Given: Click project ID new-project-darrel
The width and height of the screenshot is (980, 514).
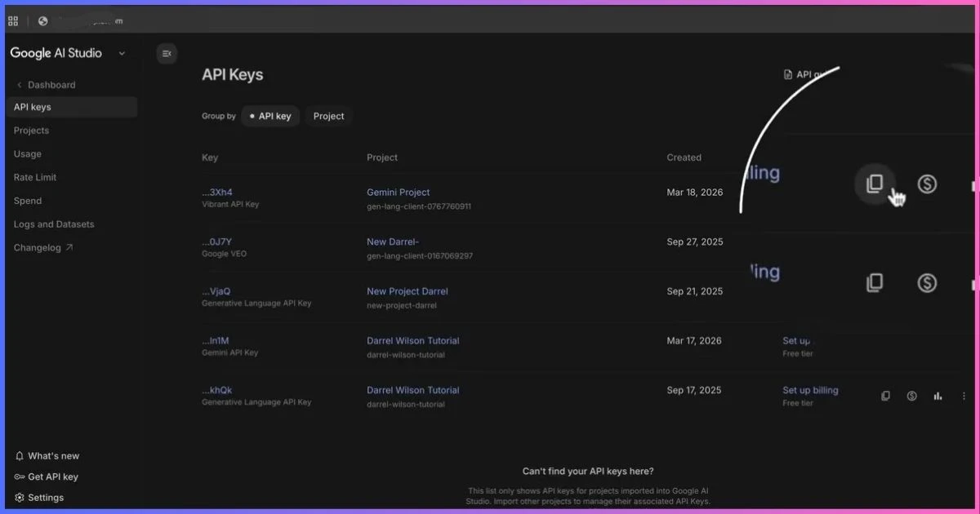Looking at the screenshot, I should (x=402, y=305).
